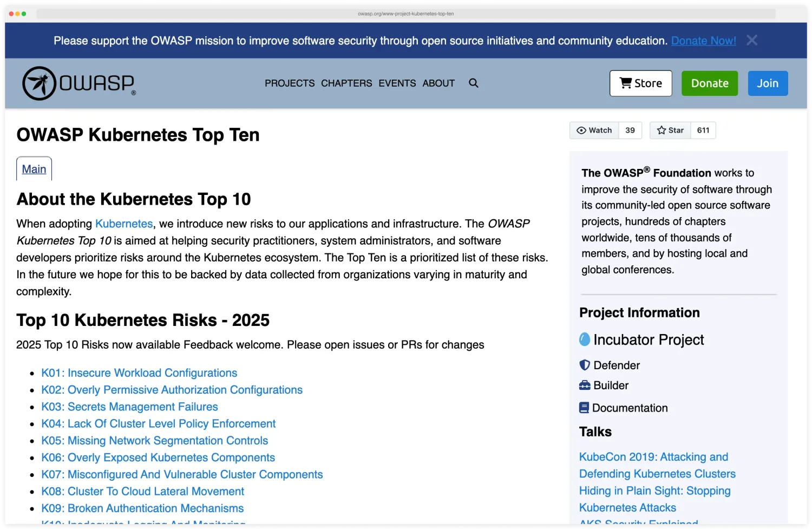Open the Kubernetes link in the intro paragraph
The width and height of the screenshot is (812, 529).
pyautogui.click(x=124, y=224)
